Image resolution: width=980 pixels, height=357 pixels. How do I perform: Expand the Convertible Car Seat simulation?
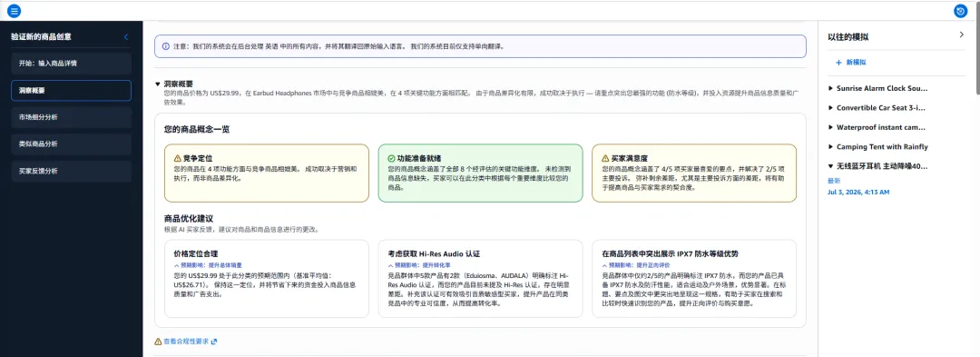pos(830,108)
